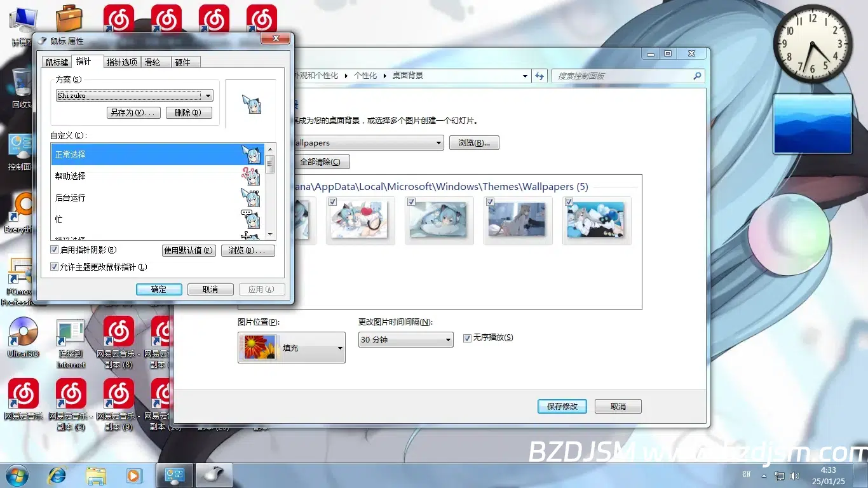Uncheck the grey-haired girl wallpaper checkbox
This screenshot has width=868, height=488.
click(x=490, y=202)
